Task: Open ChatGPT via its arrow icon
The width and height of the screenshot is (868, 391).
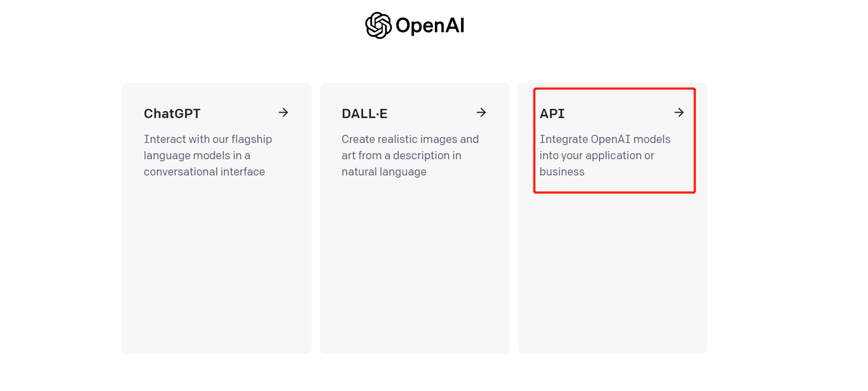Action: pyautogui.click(x=283, y=113)
